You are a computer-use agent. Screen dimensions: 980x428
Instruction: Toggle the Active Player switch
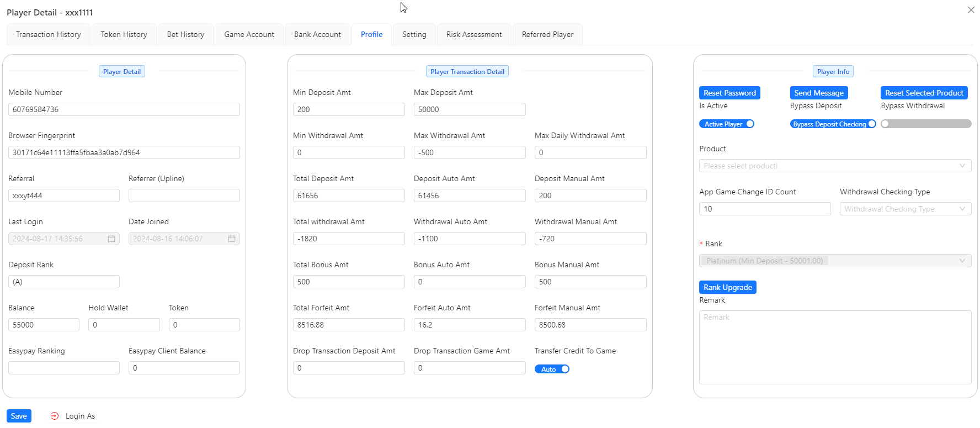(x=726, y=124)
